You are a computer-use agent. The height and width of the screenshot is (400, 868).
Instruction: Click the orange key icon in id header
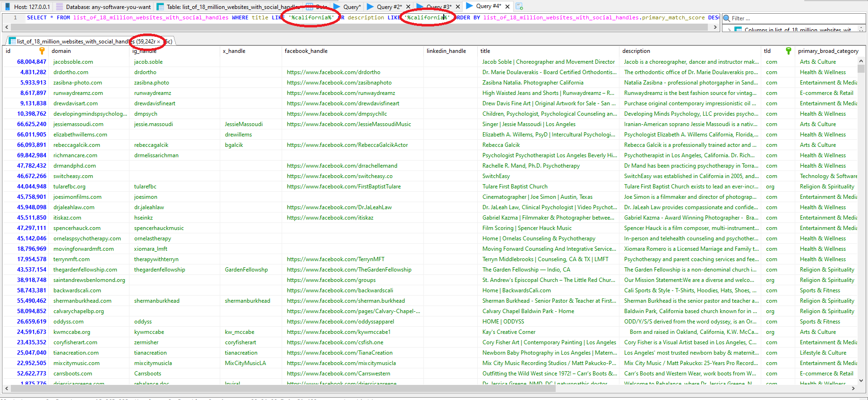point(42,51)
